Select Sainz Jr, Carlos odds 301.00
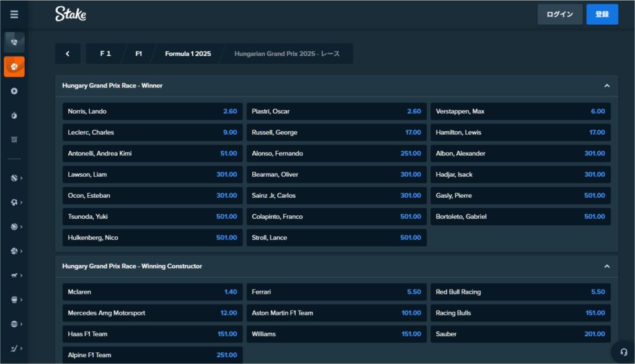Image resolution: width=635 pixels, height=364 pixels. (x=337, y=195)
